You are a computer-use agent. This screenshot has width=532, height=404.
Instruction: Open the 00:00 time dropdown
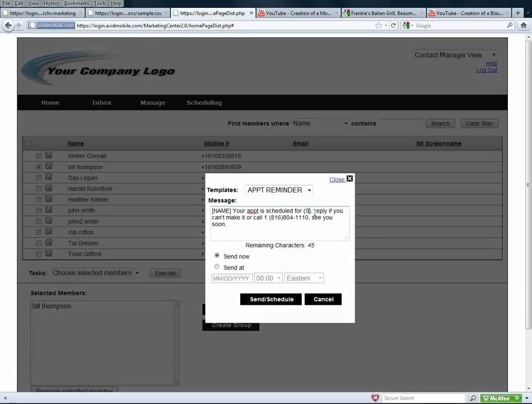click(268, 278)
